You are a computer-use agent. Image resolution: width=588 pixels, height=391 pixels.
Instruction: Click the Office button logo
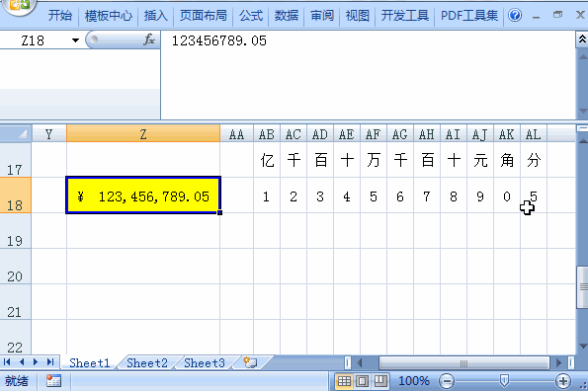pos(19,5)
